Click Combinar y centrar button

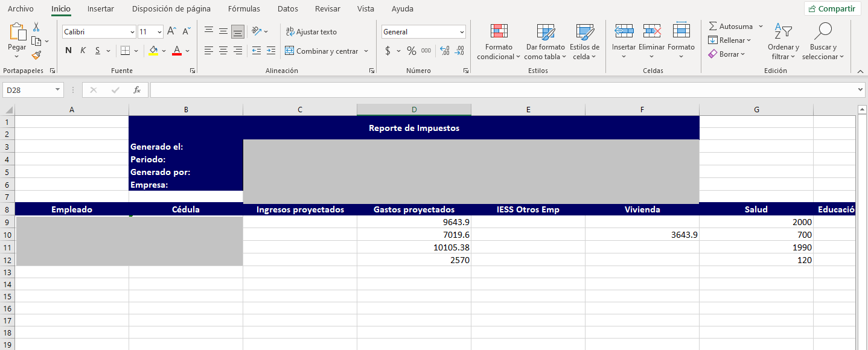click(322, 51)
